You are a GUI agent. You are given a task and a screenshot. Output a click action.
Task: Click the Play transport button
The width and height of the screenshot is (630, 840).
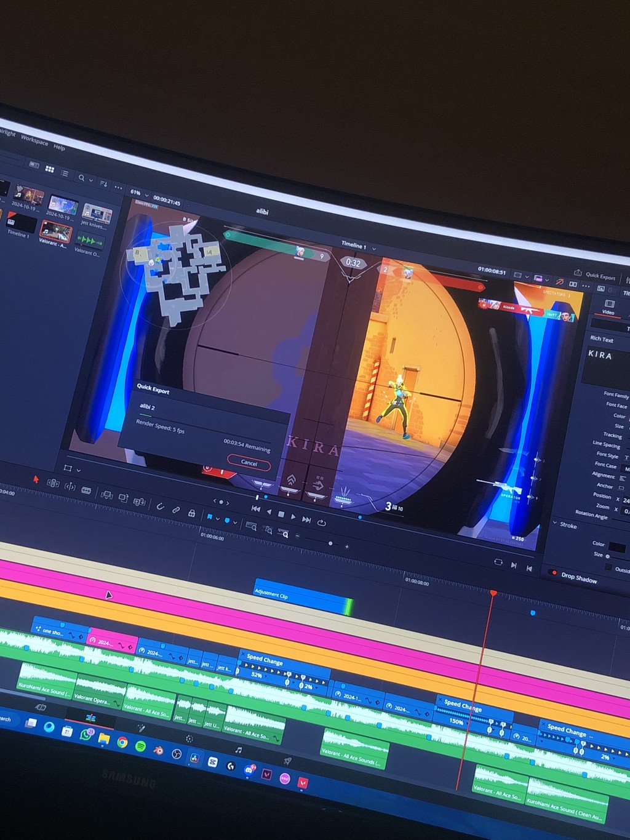[293, 517]
